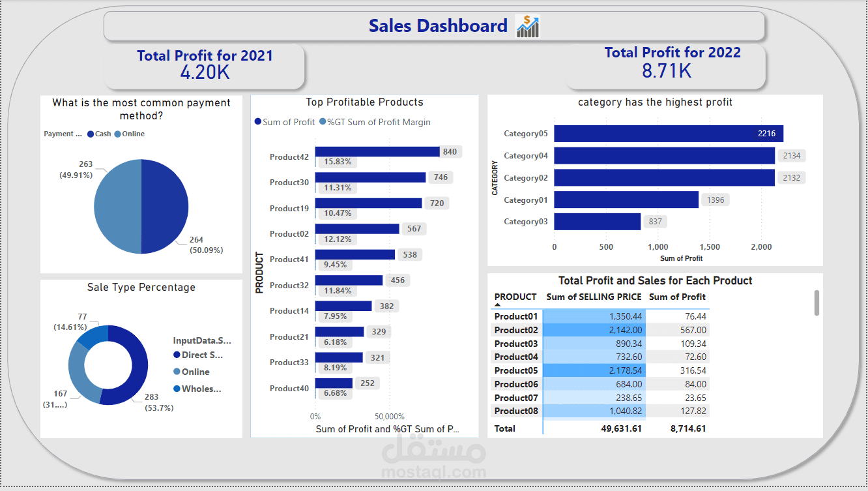Click the Wholes... legend item
The image size is (868, 491).
click(x=197, y=389)
